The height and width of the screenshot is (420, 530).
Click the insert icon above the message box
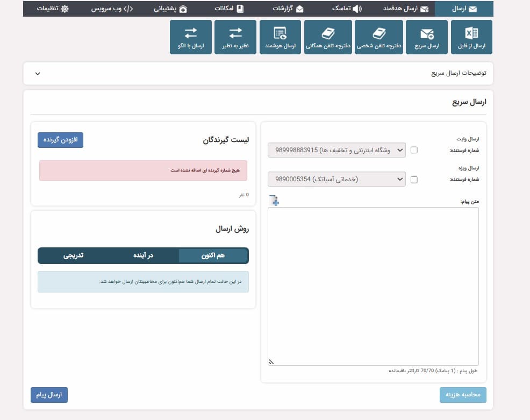pos(275,200)
